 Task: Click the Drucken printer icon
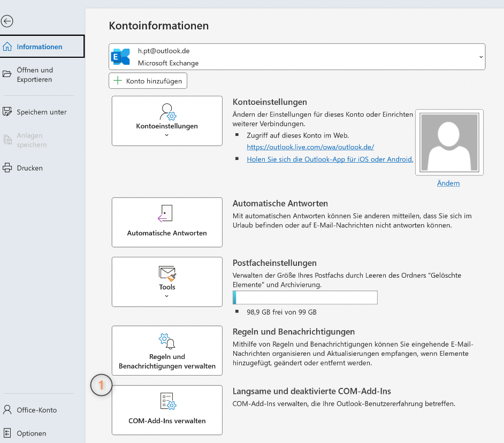tap(7, 168)
